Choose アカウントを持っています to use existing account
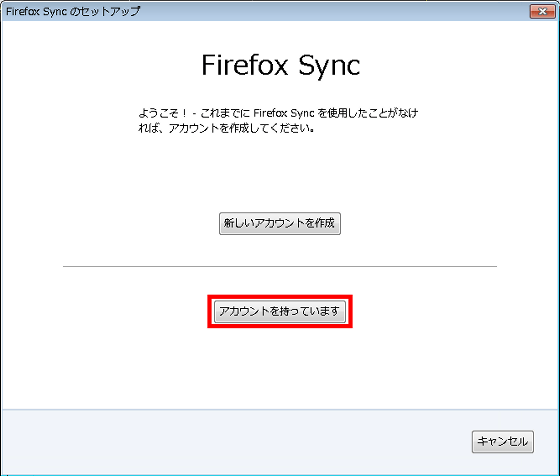 [x=280, y=311]
